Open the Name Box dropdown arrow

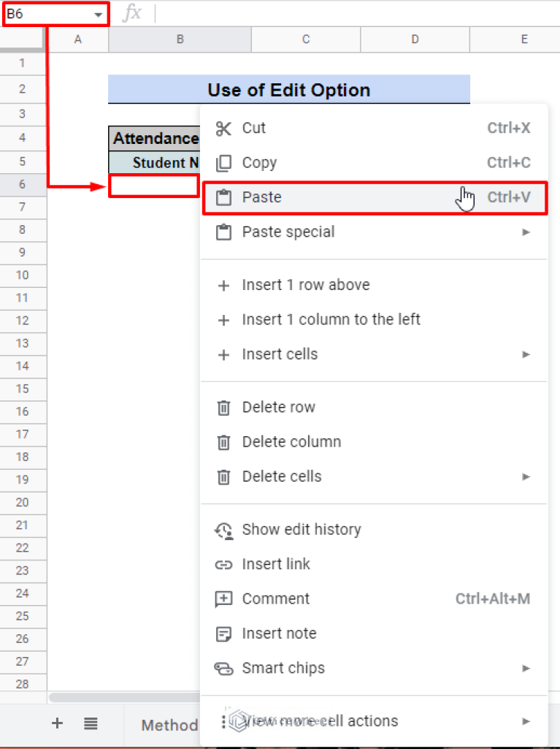click(98, 13)
